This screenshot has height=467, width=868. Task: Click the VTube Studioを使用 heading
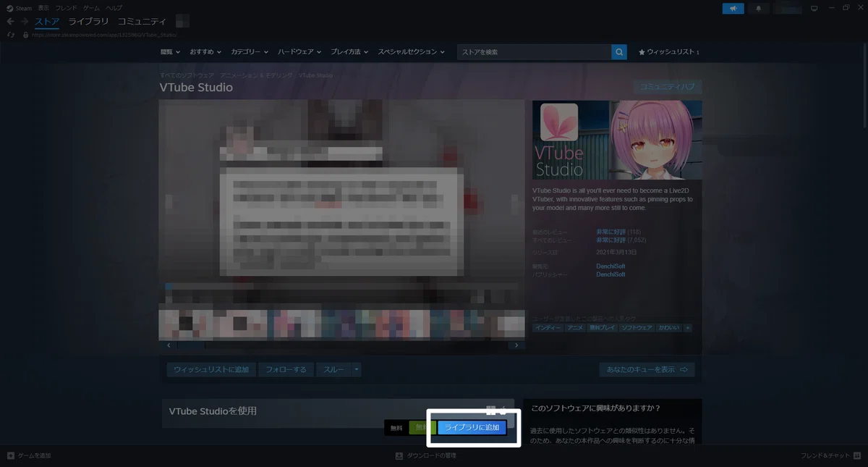(213, 411)
